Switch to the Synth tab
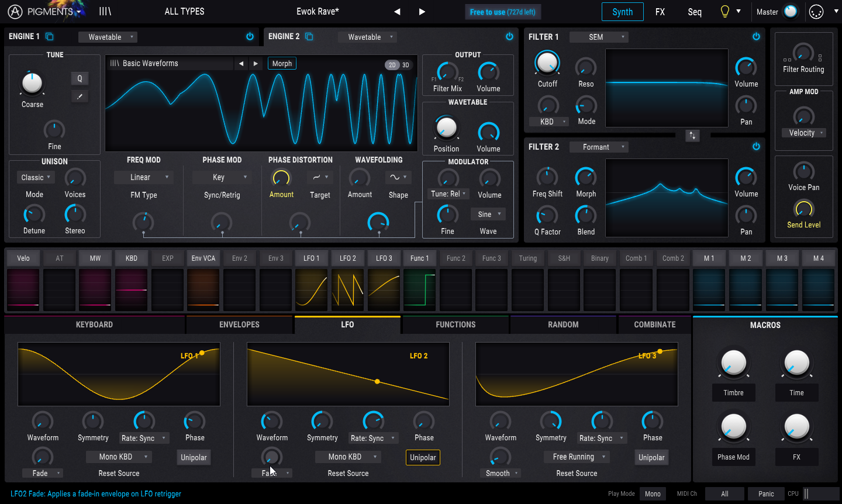 pos(622,12)
